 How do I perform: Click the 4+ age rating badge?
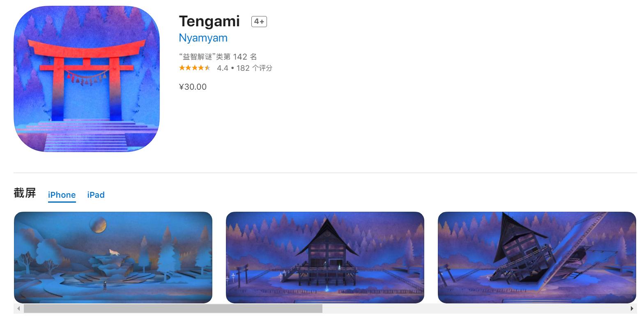click(259, 21)
